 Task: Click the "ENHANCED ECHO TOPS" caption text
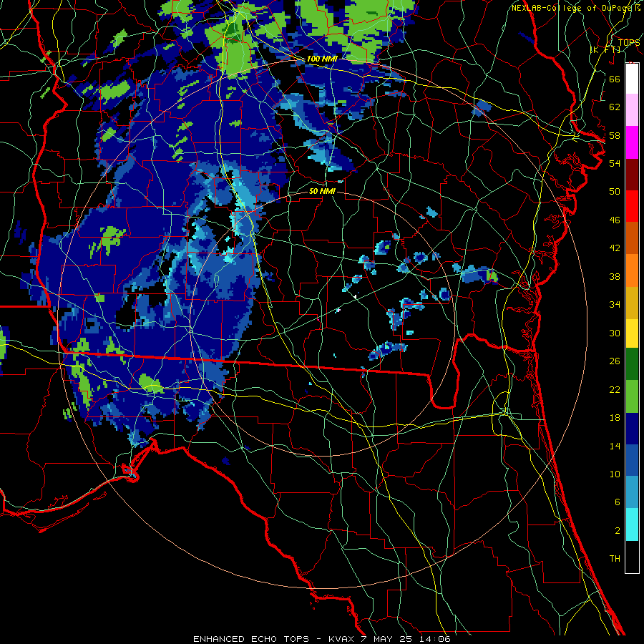click(x=251, y=639)
